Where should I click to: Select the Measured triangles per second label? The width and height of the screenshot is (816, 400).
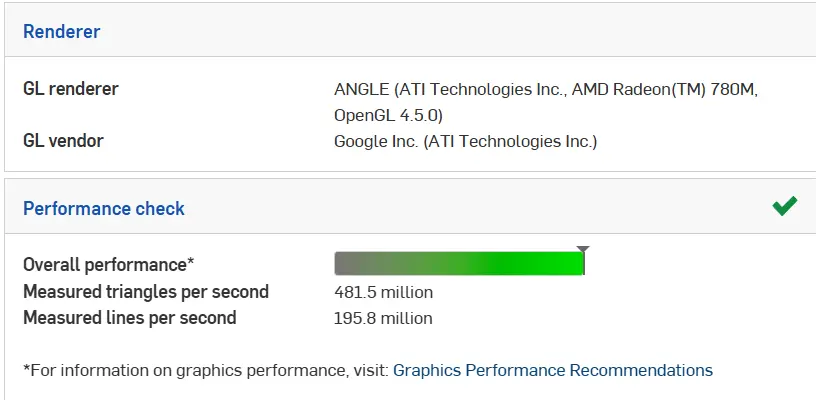click(145, 292)
